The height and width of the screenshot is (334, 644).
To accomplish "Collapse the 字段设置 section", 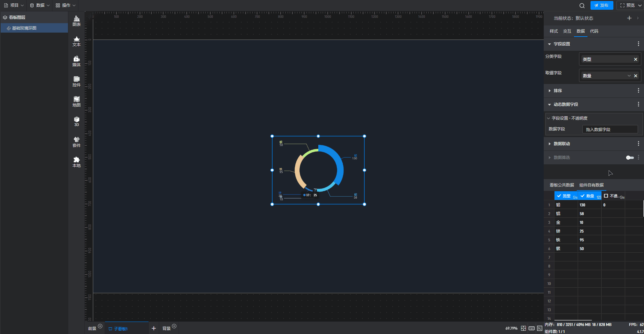I will point(549,44).
